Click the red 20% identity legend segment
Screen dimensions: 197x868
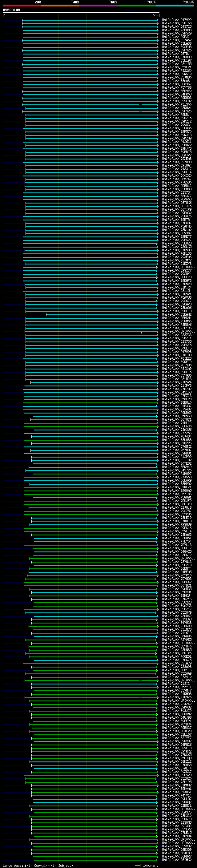(x=22, y=6)
